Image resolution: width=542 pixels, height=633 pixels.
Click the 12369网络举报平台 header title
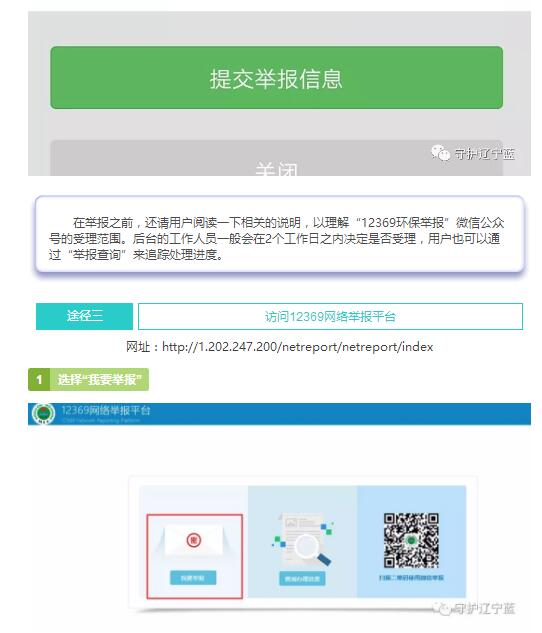[106, 411]
